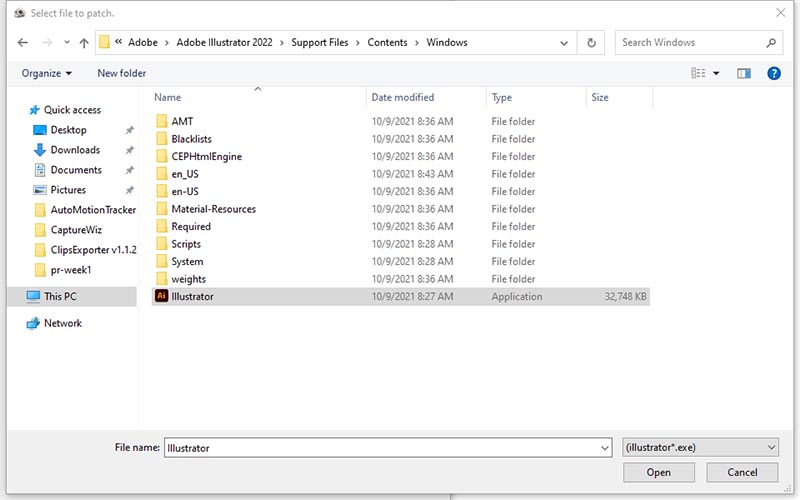Screen dimensions: 800x500
Task: Click the Pictures pin icon
Action: pyautogui.click(x=130, y=190)
